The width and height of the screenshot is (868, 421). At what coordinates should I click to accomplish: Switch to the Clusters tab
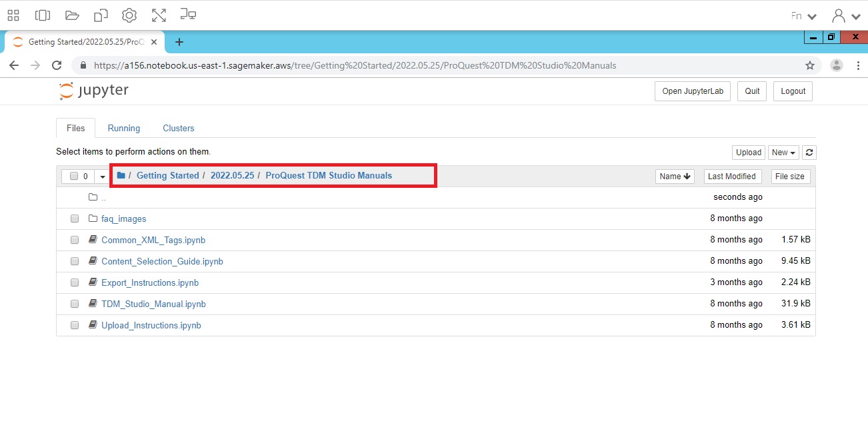tap(179, 128)
